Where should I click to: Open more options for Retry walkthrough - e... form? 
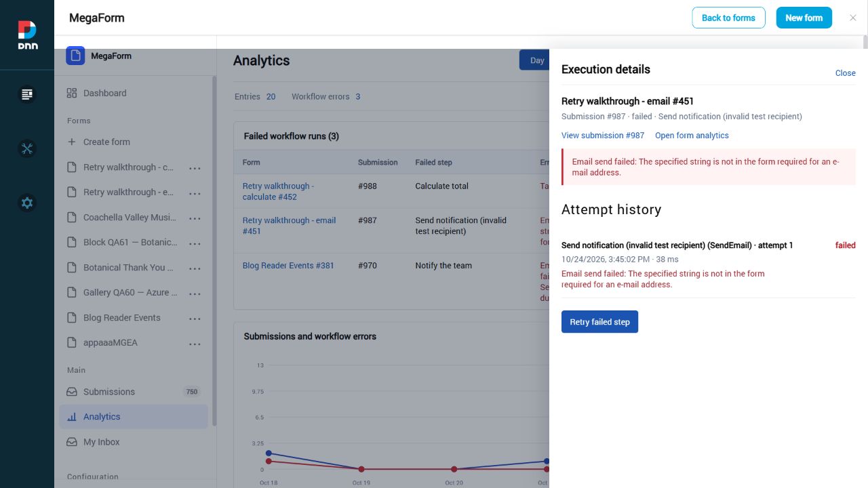click(195, 193)
